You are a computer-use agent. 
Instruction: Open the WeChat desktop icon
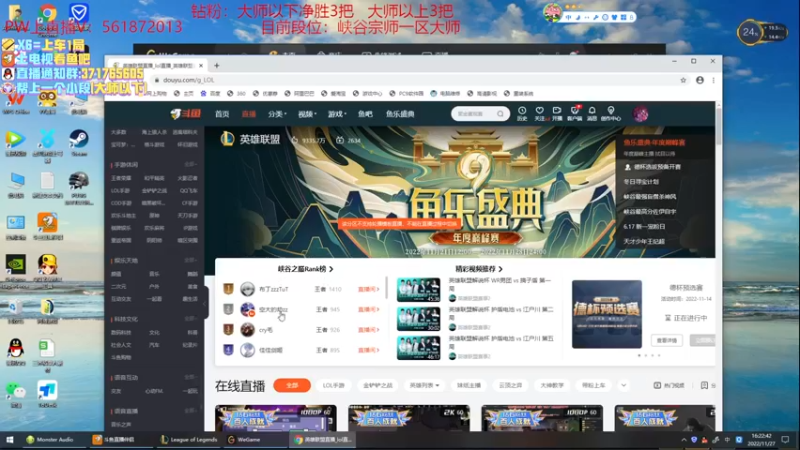click(15, 393)
